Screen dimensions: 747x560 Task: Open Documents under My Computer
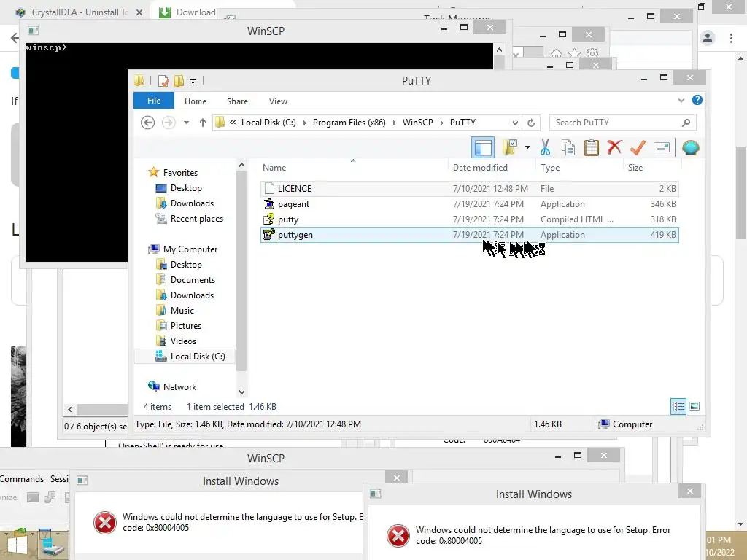pos(193,279)
